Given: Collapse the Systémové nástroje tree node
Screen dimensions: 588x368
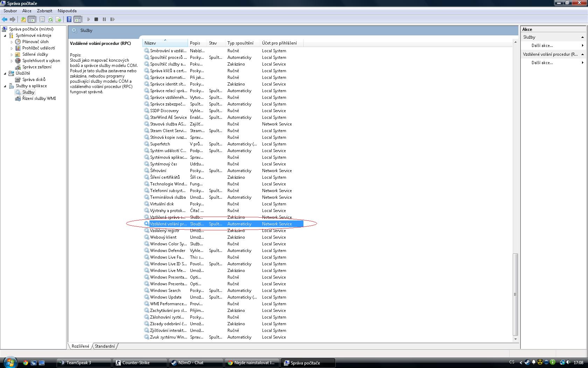Looking at the screenshot, I should click(5, 35).
